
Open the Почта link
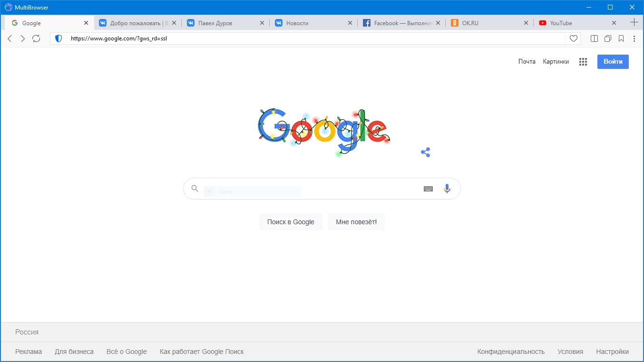click(527, 62)
